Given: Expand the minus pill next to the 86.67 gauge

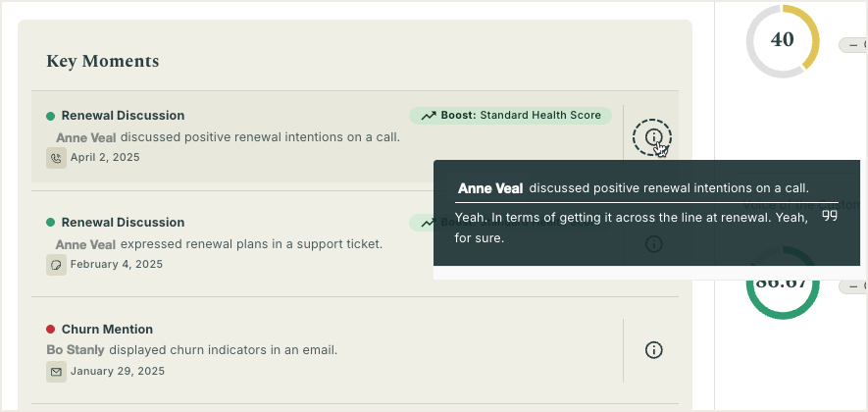Looking at the screenshot, I should pos(853,286).
